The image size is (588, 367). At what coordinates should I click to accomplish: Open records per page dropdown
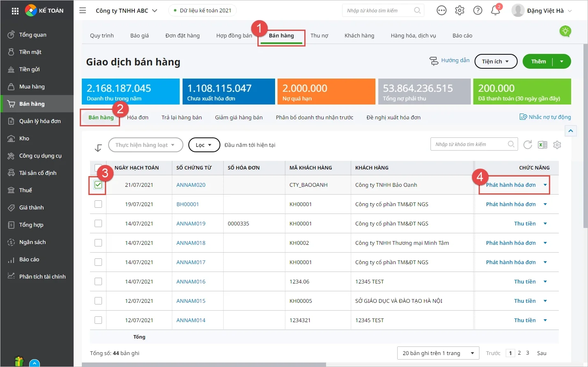tap(438, 353)
